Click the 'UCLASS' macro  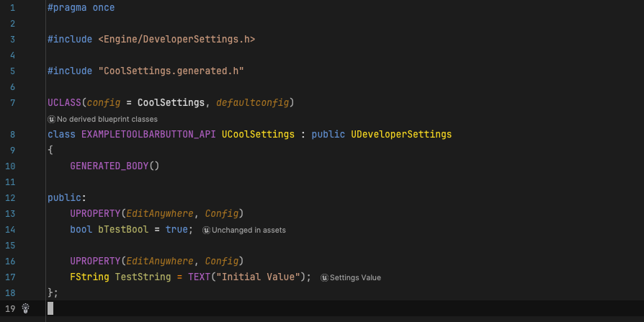click(65, 103)
